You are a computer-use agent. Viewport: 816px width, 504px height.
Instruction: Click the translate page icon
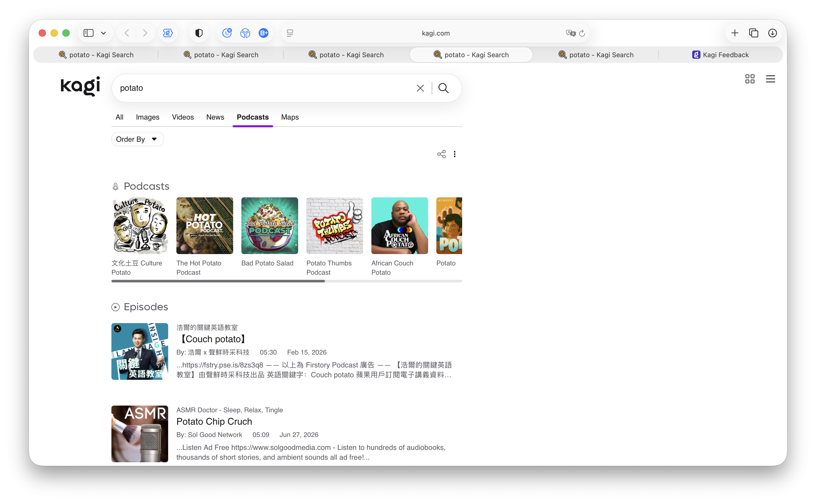tap(570, 33)
